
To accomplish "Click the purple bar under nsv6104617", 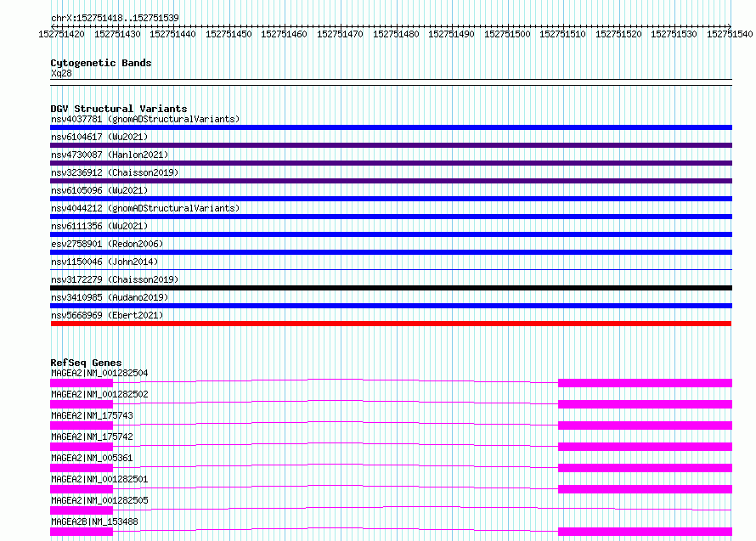I will (x=391, y=145).
